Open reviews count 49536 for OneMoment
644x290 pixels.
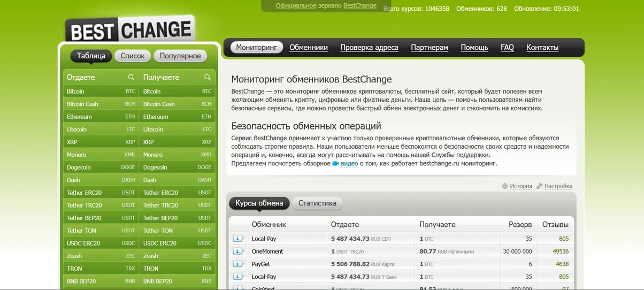(561, 251)
